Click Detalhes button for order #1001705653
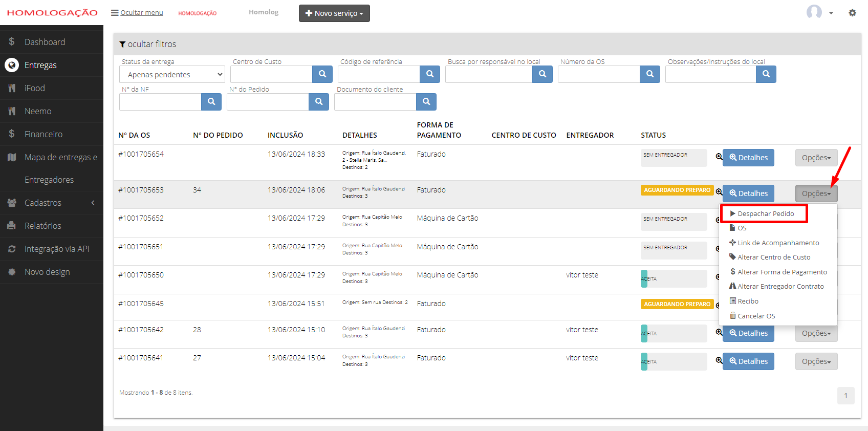Image resolution: width=868 pixels, height=431 pixels. pyautogui.click(x=748, y=193)
